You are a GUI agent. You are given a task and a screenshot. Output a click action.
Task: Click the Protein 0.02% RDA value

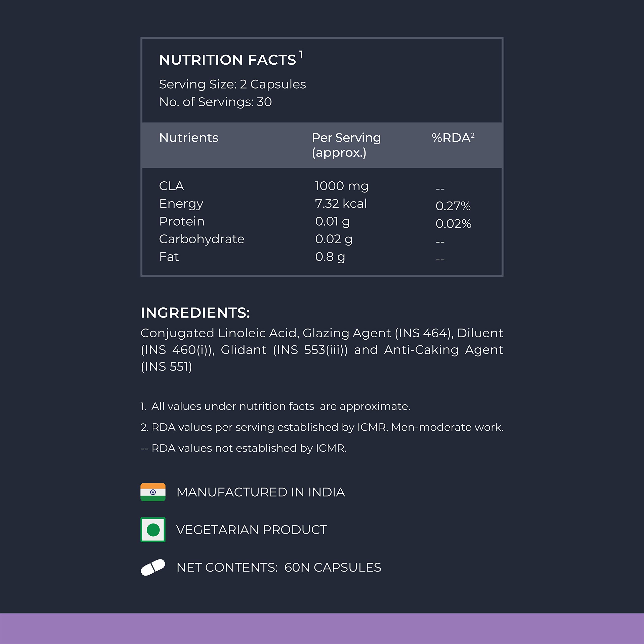[x=453, y=224]
